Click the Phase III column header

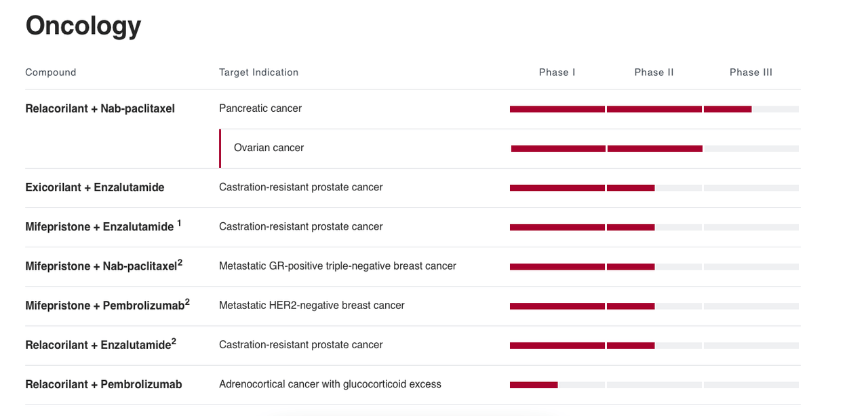pyautogui.click(x=751, y=72)
